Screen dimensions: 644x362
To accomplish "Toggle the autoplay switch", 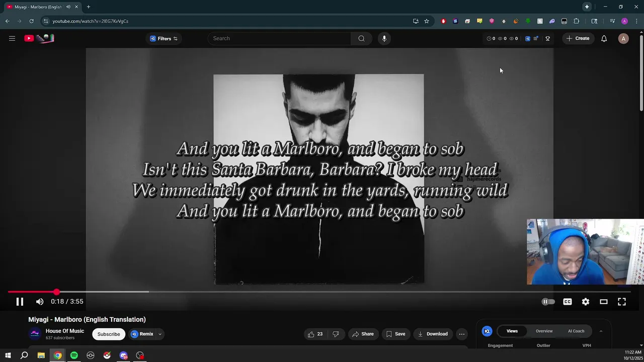I will coord(548,302).
